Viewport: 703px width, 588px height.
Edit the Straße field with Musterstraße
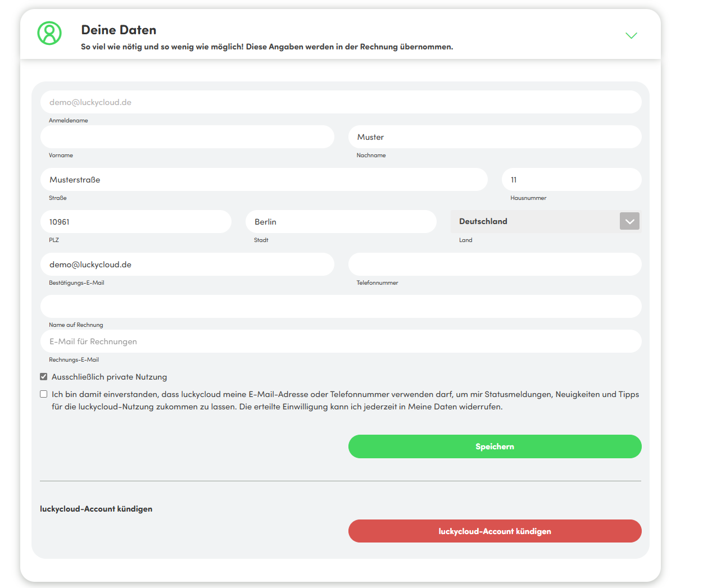[x=264, y=180]
